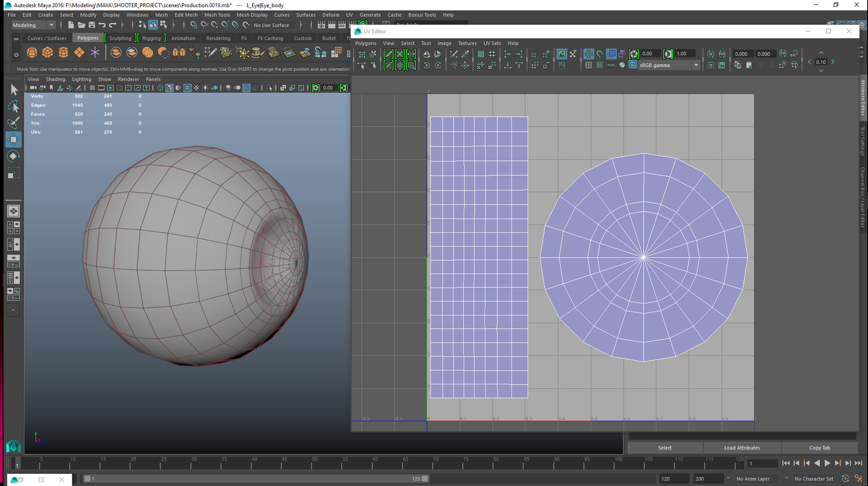Toggle image display in UV Editor
The height and width of the screenshot is (486, 868).
pos(561,53)
